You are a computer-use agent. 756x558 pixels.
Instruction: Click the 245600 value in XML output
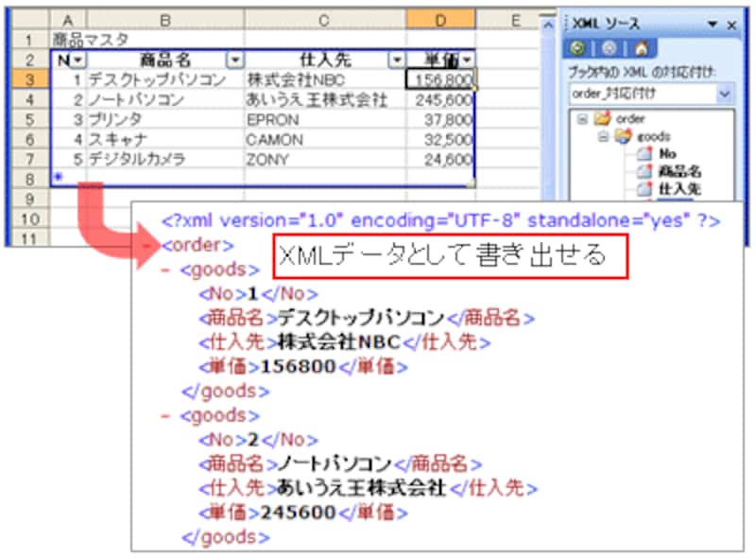pyautogui.click(x=298, y=513)
